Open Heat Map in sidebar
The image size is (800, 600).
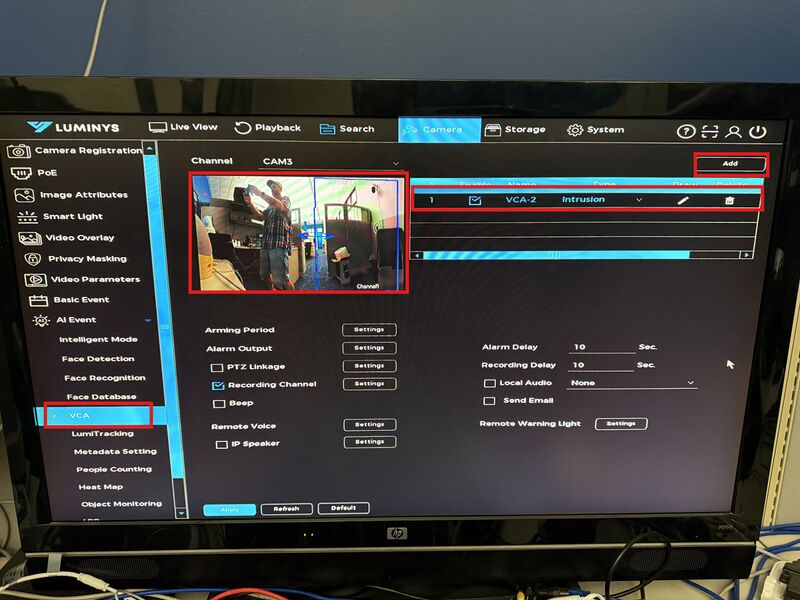tap(101, 487)
